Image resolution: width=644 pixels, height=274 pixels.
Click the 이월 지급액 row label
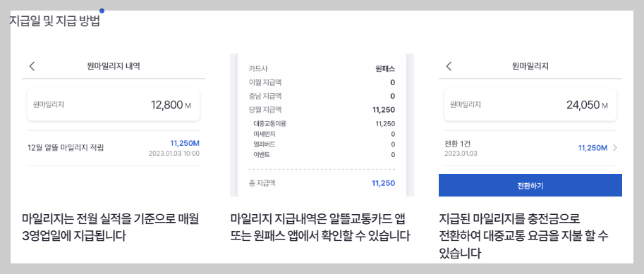[x=265, y=82]
